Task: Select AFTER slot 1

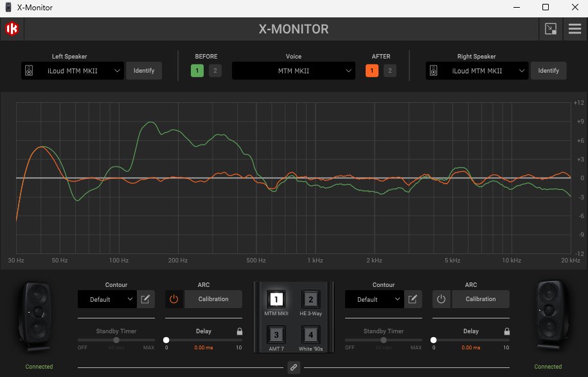Action: (x=372, y=71)
